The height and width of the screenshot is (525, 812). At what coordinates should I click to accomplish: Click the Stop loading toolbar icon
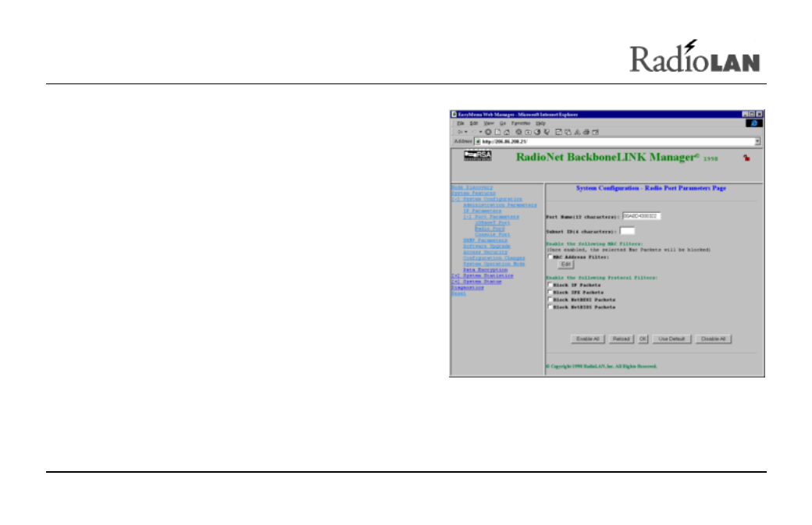pyautogui.click(x=488, y=132)
